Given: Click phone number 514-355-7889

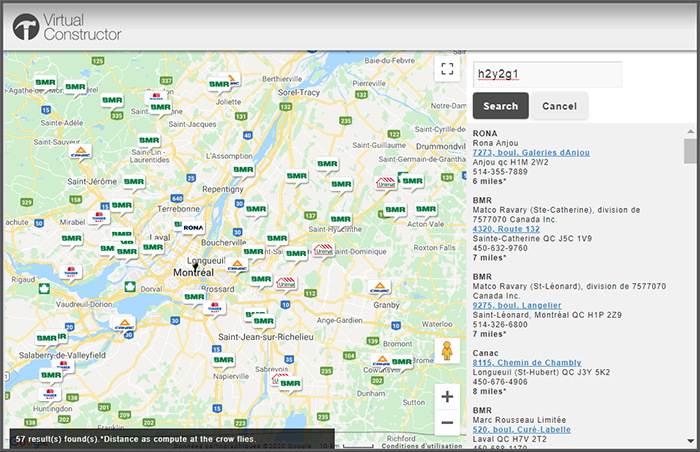Looking at the screenshot, I should 500,172.
